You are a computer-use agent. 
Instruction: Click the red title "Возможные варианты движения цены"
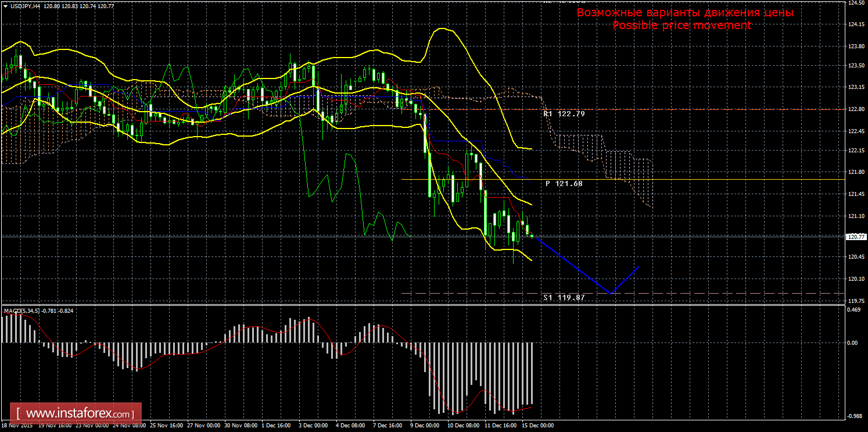tap(685, 13)
